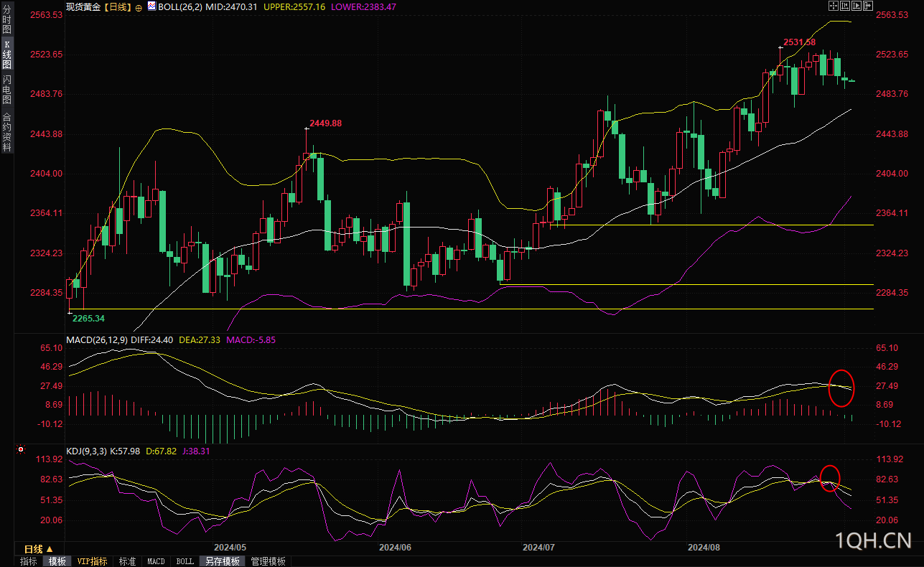
Task: Select the K线图 side tab
Action: click(6, 55)
